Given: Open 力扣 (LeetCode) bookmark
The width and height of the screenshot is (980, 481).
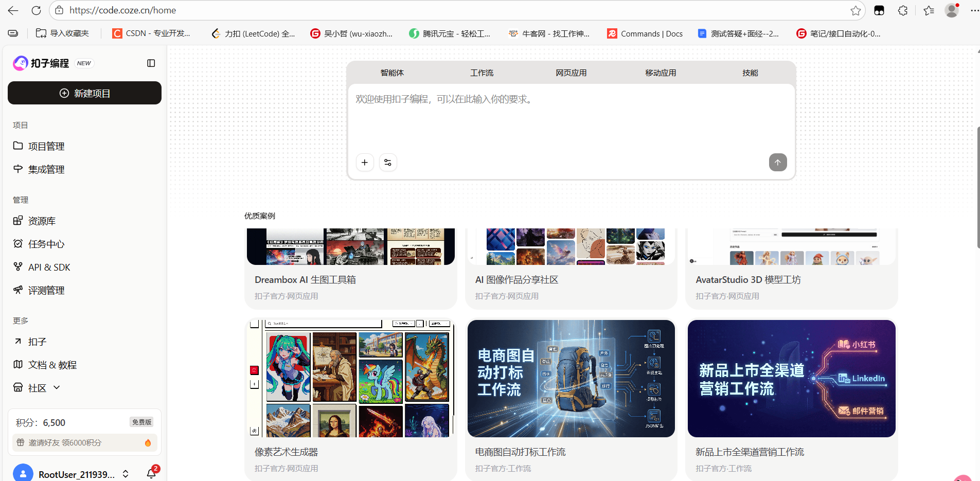Looking at the screenshot, I should (253, 33).
